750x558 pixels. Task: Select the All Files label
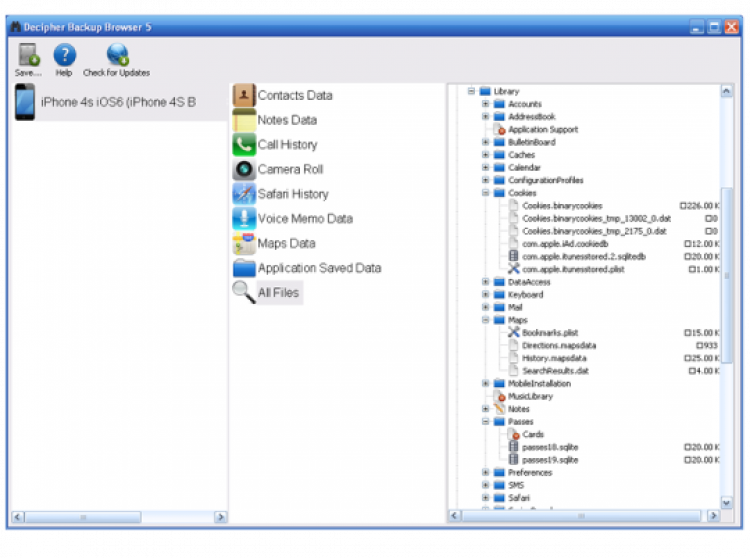pyautogui.click(x=278, y=293)
